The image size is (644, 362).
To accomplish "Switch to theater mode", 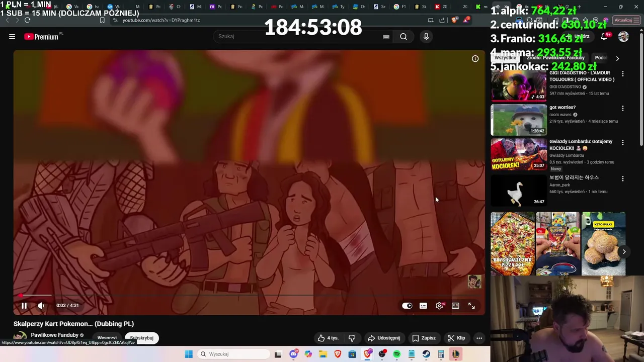I will [455, 306].
